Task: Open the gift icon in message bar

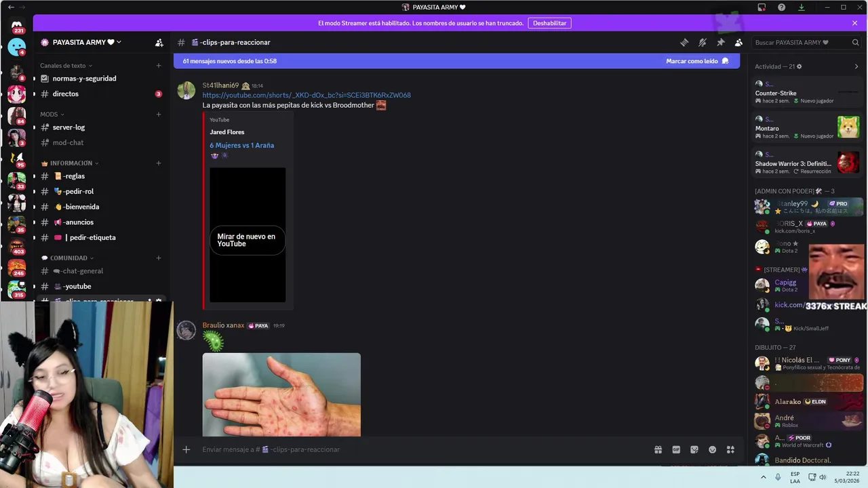Action: [x=658, y=449]
